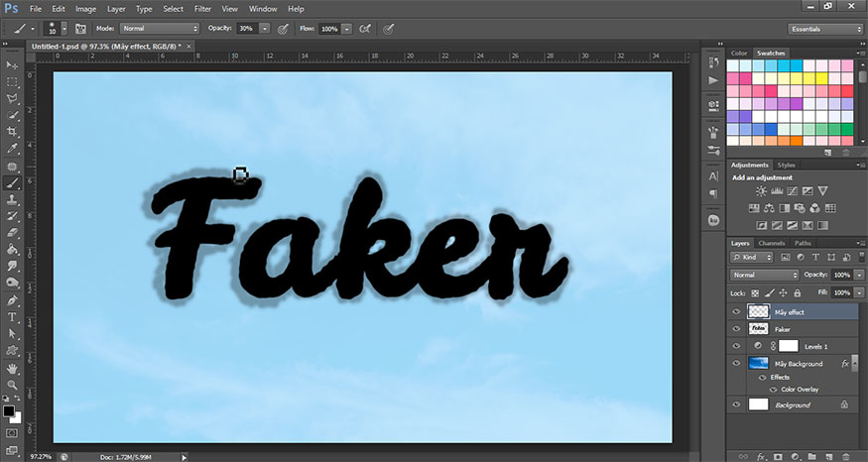This screenshot has width=868, height=462.
Task: Open the layer filter Kind dropdown
Action: (x=751, y=258)
